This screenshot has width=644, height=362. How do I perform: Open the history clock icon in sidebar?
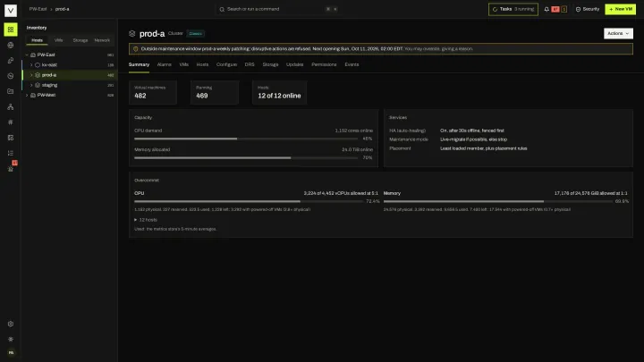pos(11,76)
